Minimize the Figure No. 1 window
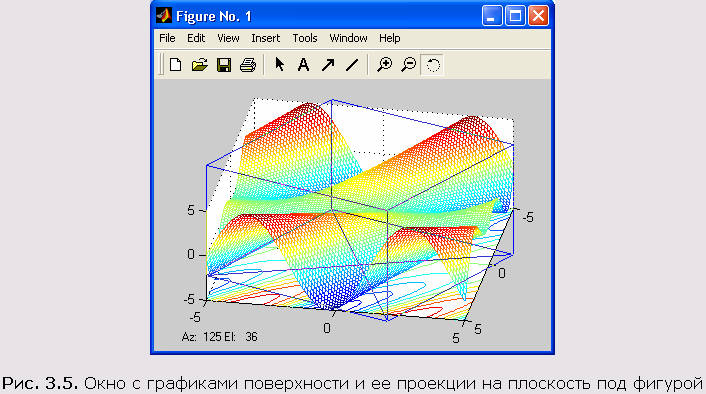Viewport: 706px width, 394px height. [x=492, y=16]
